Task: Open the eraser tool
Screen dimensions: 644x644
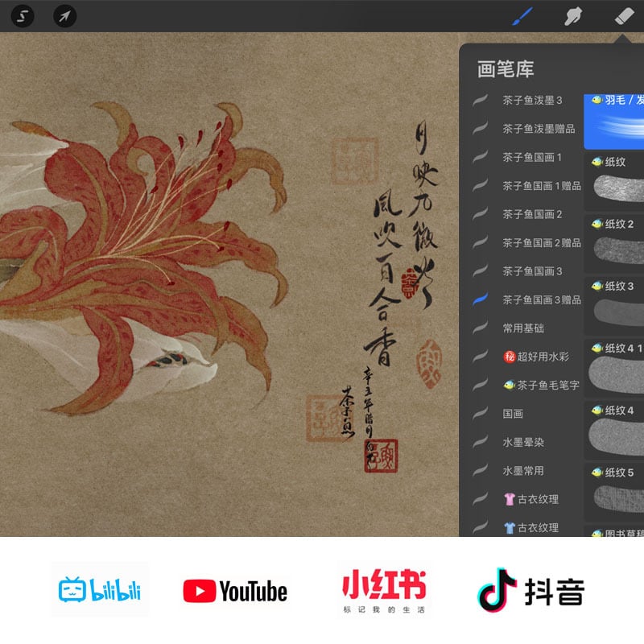Action: [x=624, y=16]
